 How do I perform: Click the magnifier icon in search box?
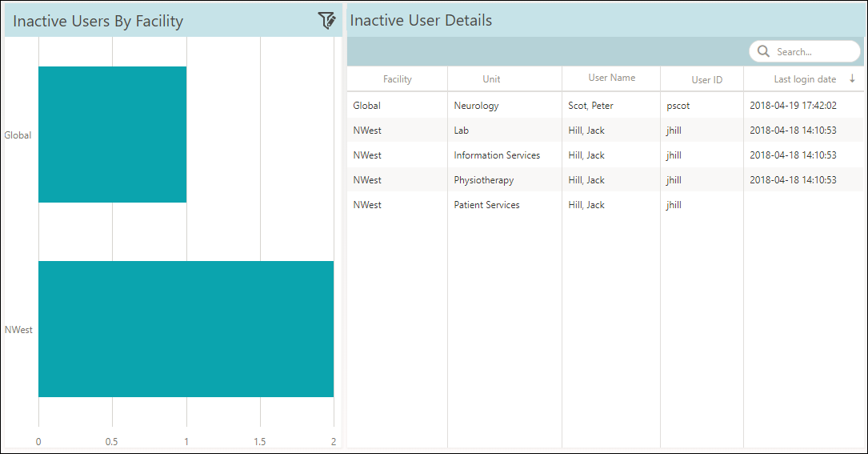tap(763, 52)
